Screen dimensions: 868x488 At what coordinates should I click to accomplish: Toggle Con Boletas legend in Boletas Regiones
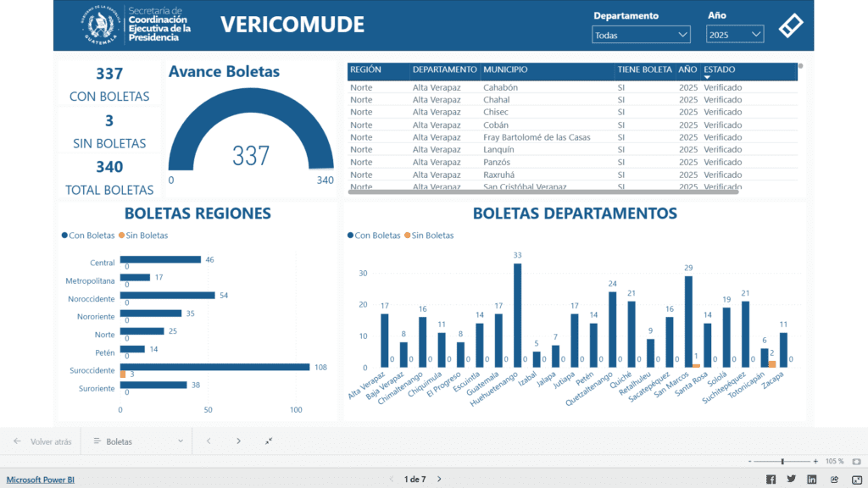click(x=89, y=236)
